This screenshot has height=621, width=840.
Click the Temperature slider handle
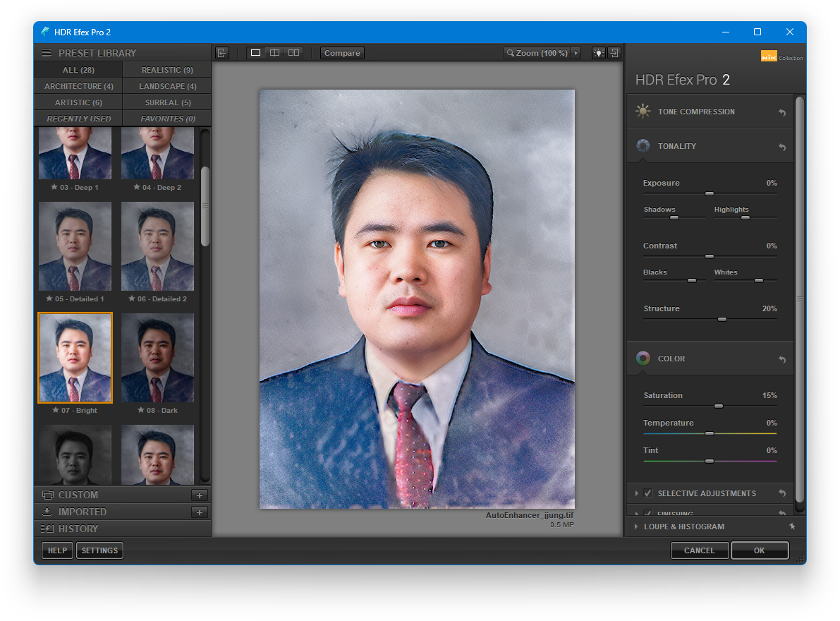[x=710, y=433]
